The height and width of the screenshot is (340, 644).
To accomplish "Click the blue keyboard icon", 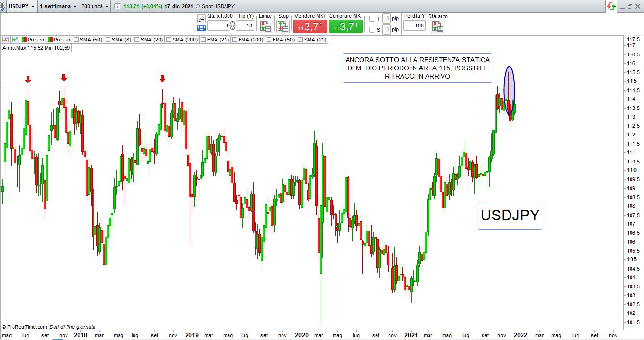I will 201,27.
